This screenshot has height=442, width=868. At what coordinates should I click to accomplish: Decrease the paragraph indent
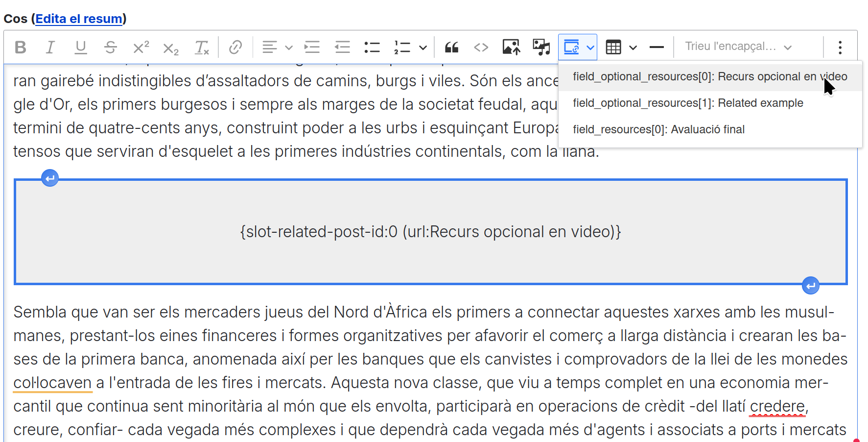342,48
